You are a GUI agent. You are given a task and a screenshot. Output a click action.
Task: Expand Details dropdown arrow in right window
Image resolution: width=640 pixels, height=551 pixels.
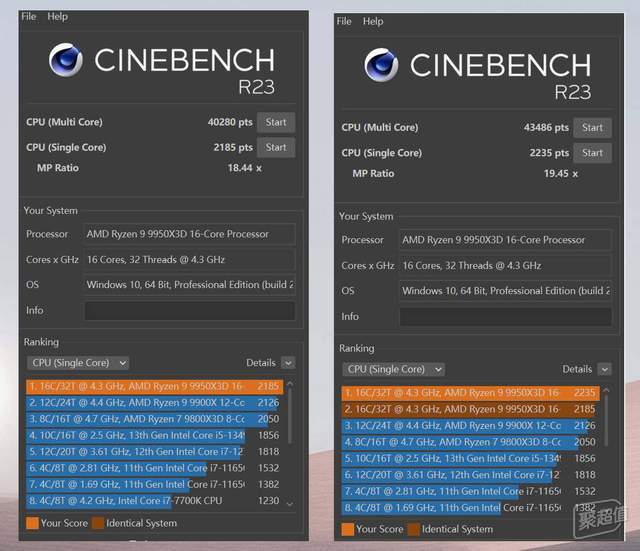tap(604, 369)
